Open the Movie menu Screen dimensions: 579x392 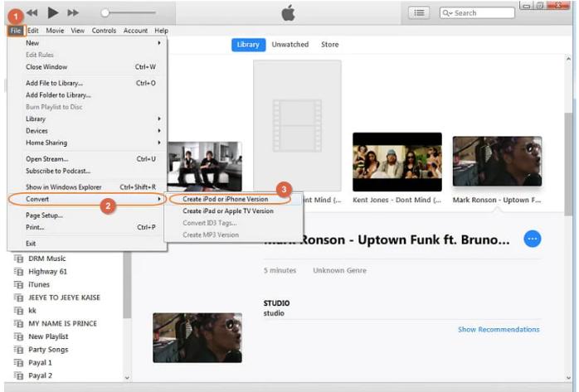click(x=55, y=31)
